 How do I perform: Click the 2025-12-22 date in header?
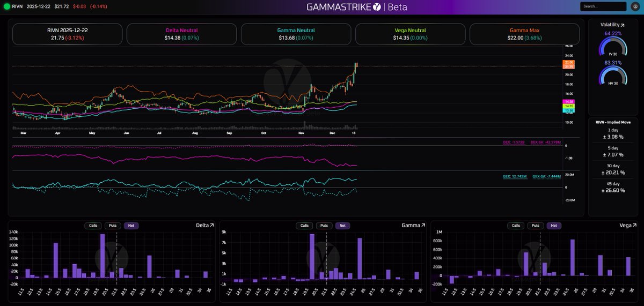tap(39, 6)
